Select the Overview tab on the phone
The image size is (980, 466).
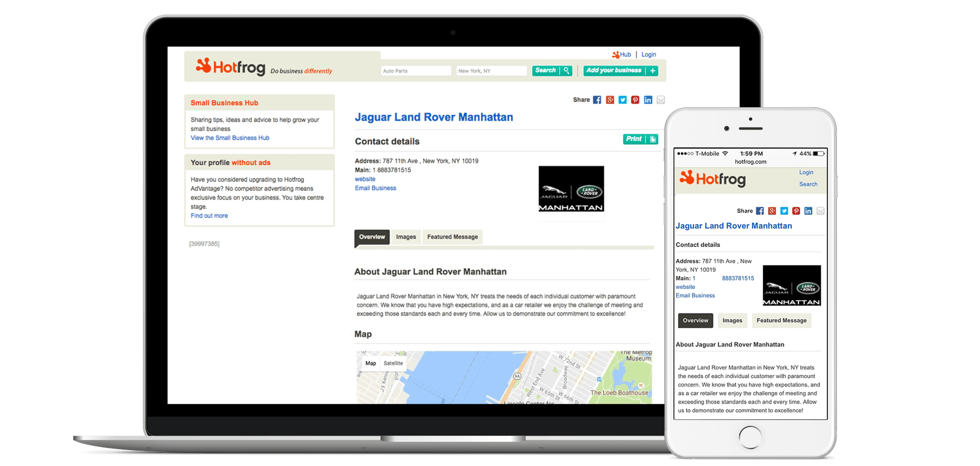pyautogui.click(x=695, y=321)
